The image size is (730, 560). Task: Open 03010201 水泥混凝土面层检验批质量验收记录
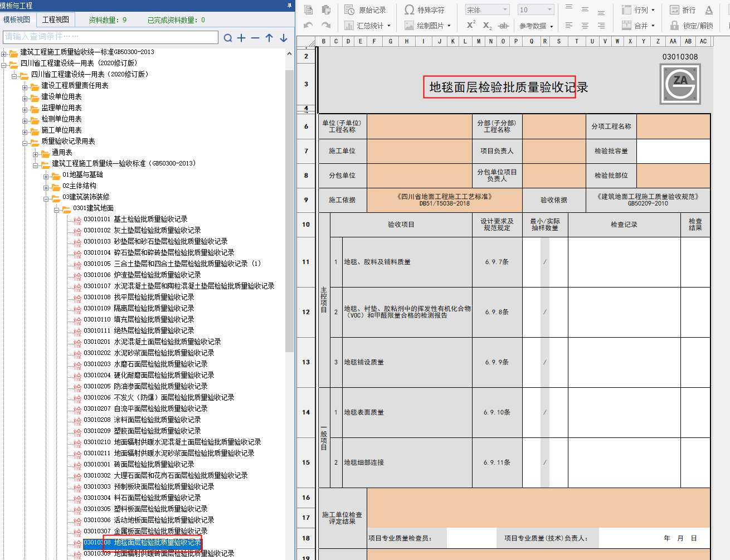coord(152,342)
